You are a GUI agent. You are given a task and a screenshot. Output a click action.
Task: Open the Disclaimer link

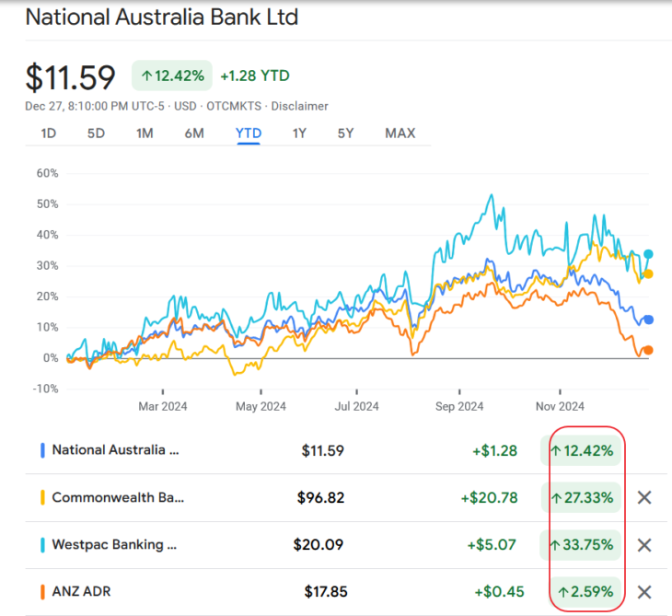(299, 106)
